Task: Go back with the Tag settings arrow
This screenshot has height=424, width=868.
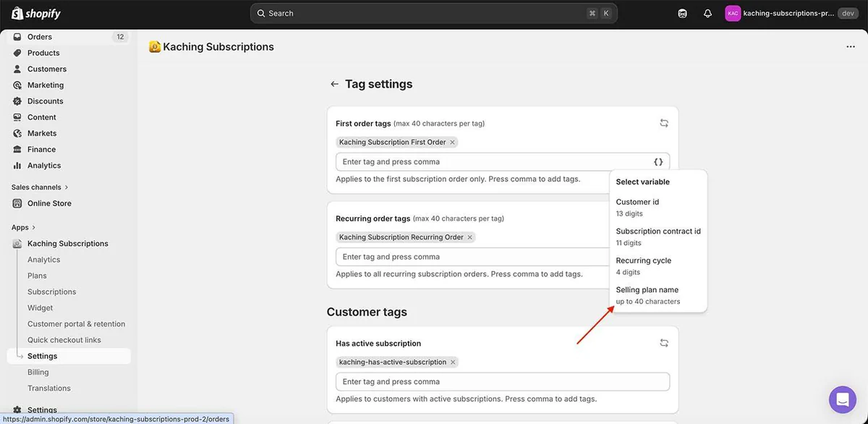Action: tap(334, 84)
